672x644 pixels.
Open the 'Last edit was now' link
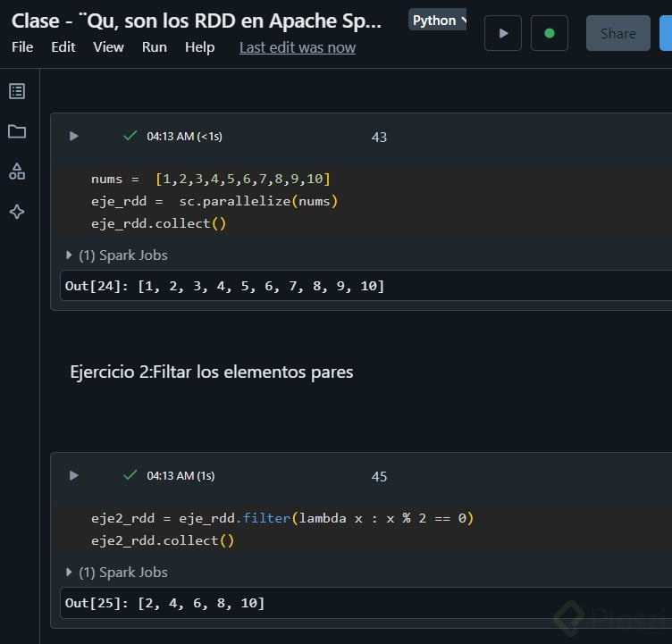297,47
